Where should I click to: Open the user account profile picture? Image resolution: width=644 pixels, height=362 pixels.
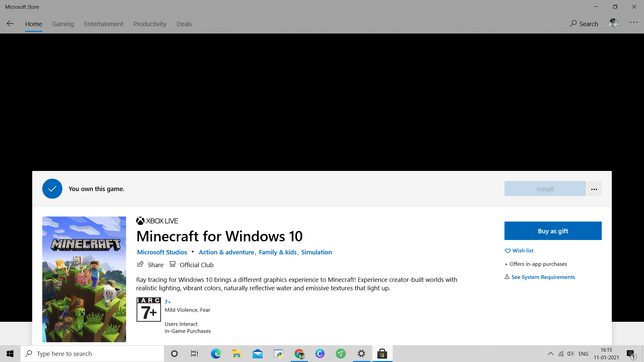click(x=614, y=23)
